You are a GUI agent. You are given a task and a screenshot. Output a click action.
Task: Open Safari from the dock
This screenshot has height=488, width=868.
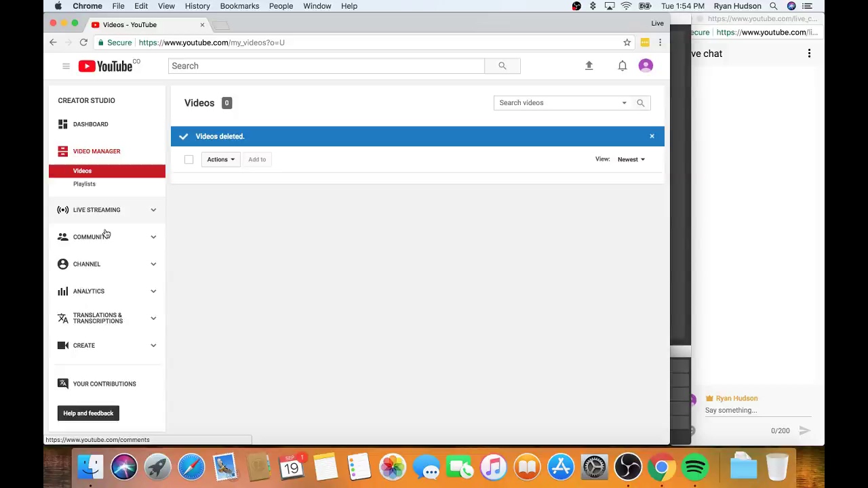tap(191, 467)
